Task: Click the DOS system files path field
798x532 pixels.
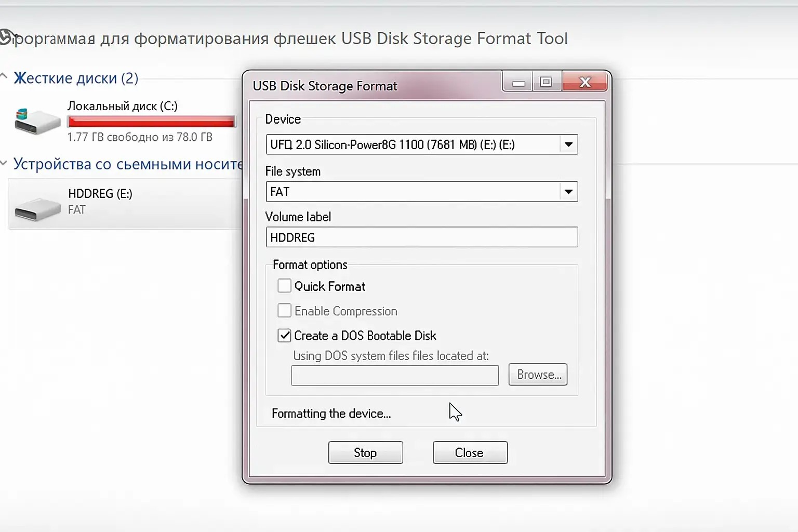Action: coord(394,375)
